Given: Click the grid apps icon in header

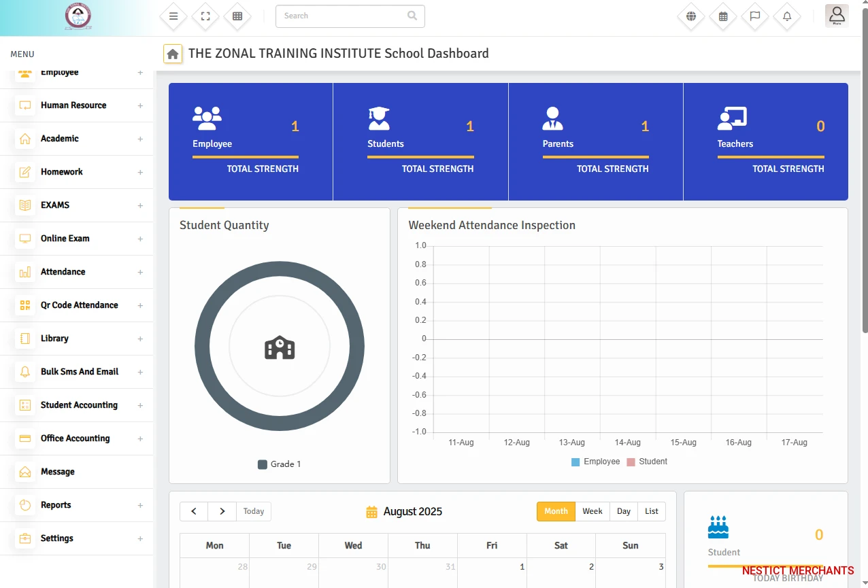Looking at the screenshot, I should tap(237, 16).
